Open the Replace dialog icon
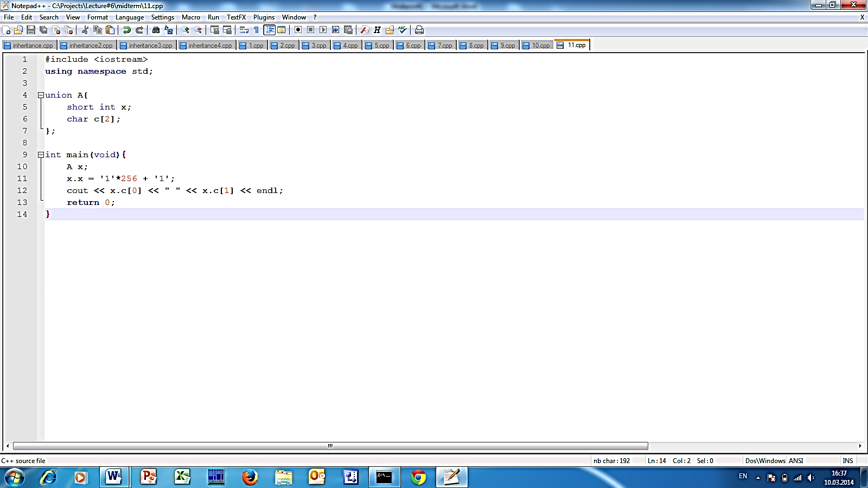This screenshot has width=868, height=488. pos(169,30)
